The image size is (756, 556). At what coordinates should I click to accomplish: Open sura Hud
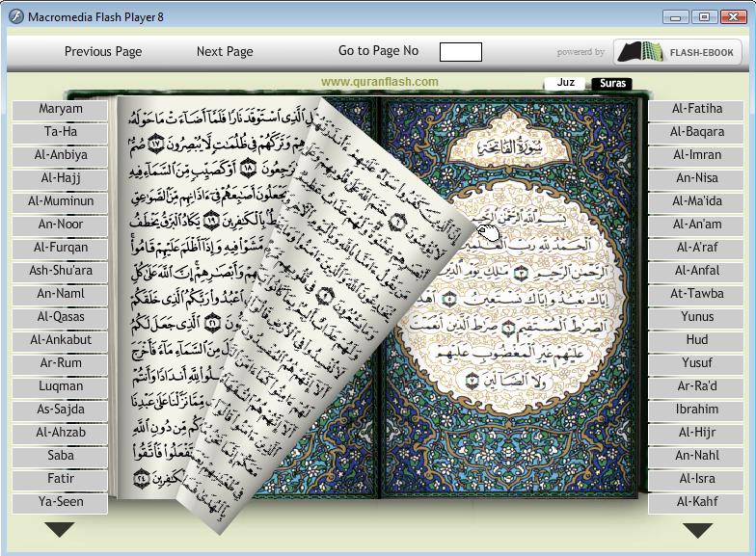coord(696,341)
